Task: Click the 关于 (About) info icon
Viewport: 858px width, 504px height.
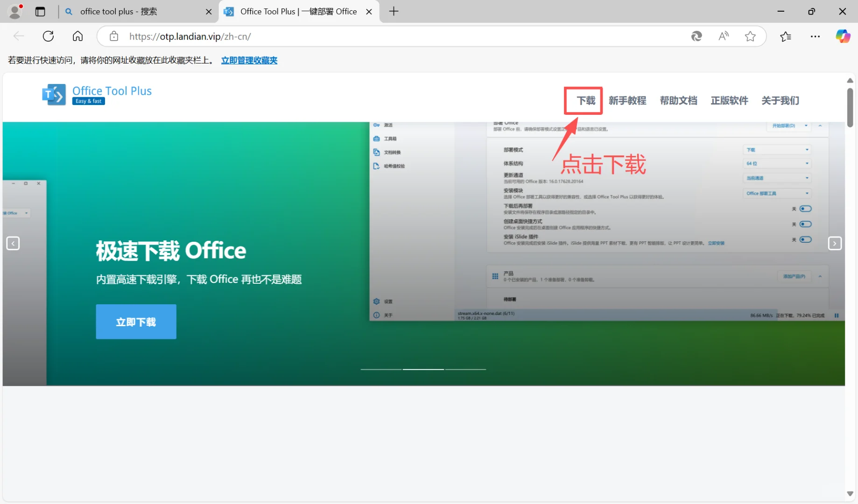Action: click(x=376, y=315)
